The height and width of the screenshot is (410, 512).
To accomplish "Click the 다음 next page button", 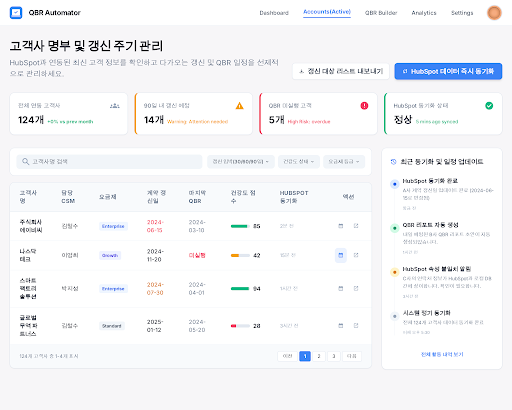I will (352, 356).
